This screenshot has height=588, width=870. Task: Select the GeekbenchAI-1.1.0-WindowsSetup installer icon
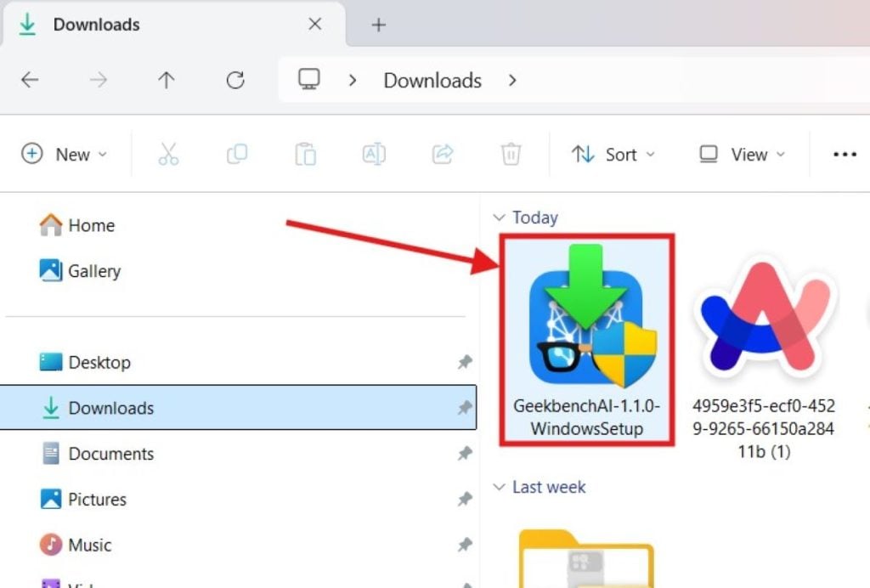(592, 316)
